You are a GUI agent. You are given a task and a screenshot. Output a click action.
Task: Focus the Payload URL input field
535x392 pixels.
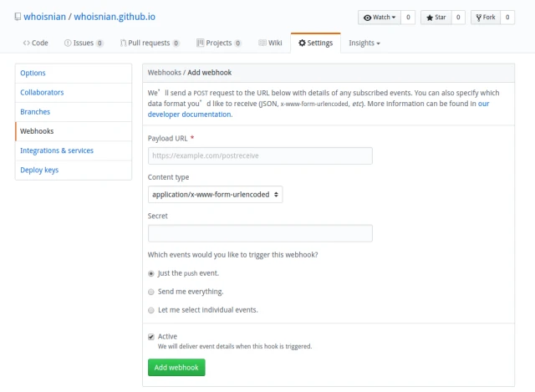tap(260, 155)
